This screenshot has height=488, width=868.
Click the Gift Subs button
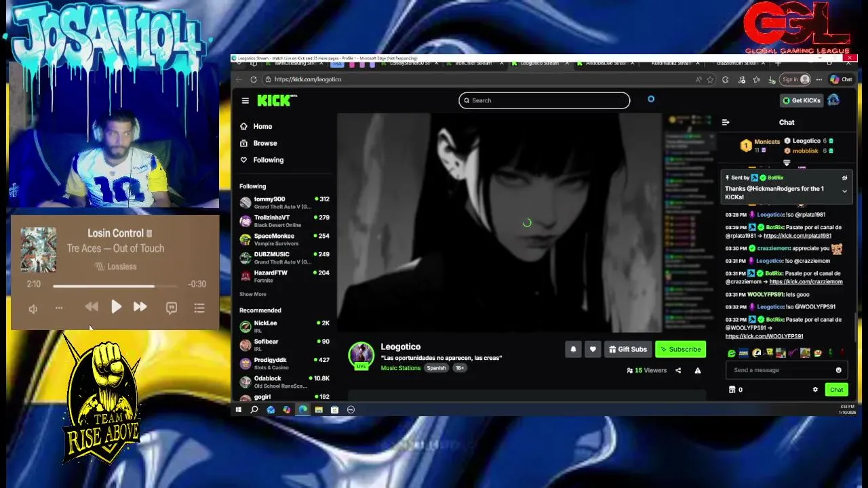coord(627,349)
